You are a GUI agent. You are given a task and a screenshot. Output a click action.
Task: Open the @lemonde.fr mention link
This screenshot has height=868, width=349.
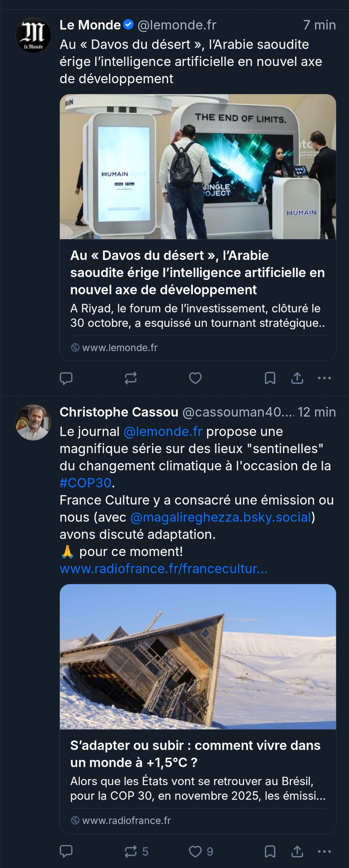[x=163, y=431]
